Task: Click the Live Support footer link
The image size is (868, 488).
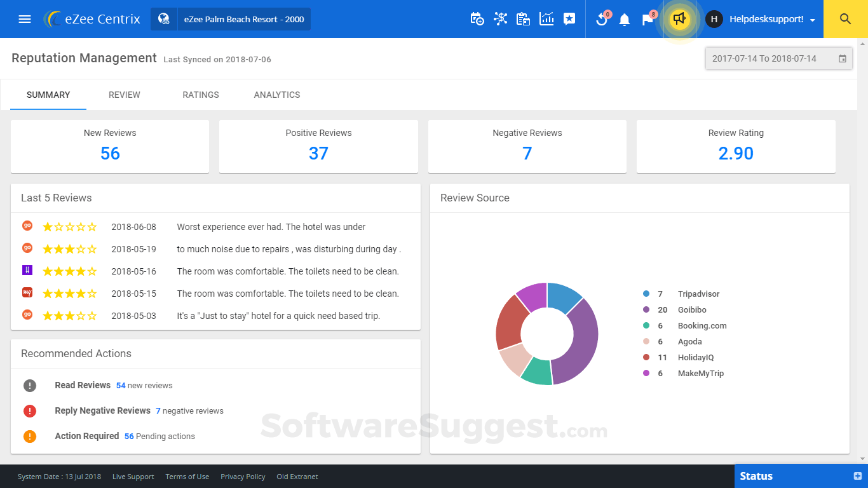Action: [x=133, y=477]
